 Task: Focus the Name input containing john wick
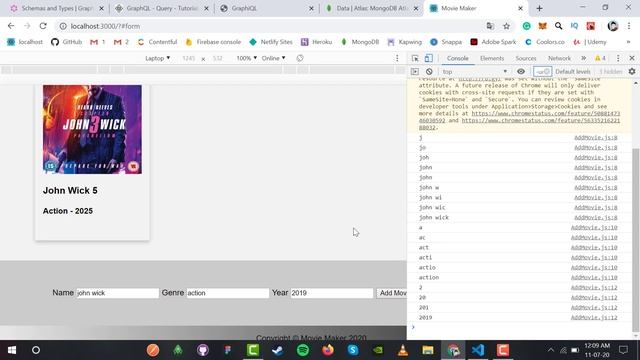(x=118, y=293)
